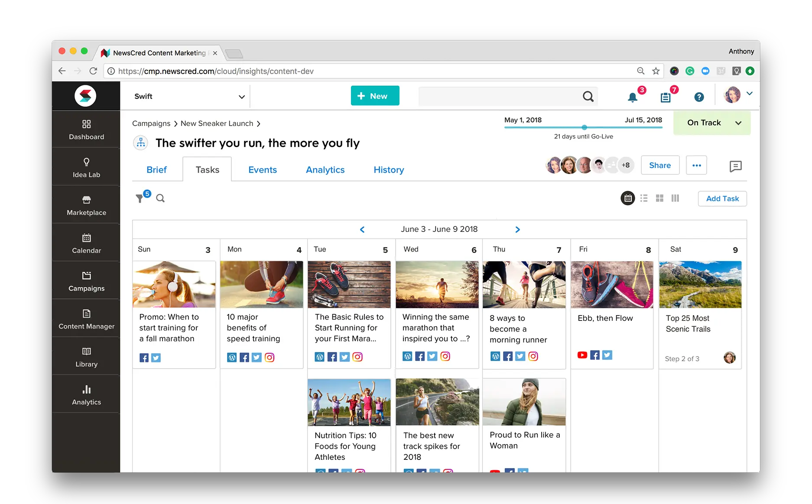This screenshot has height=504, width=812.
Task: Open the clipboard tasks icon with badge
Action: (x=666, y=97)
